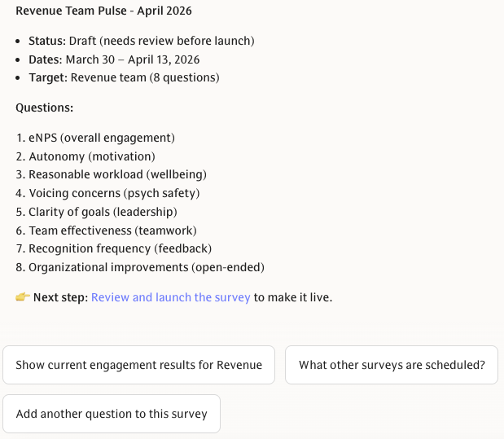Select the Status: Draft bullet line
This screenshot has width=504, height=439.
(x=141, y=41)
